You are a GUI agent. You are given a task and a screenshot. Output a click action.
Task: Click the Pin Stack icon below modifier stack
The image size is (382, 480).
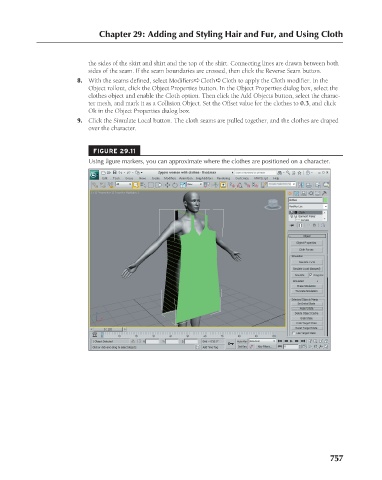292,226
